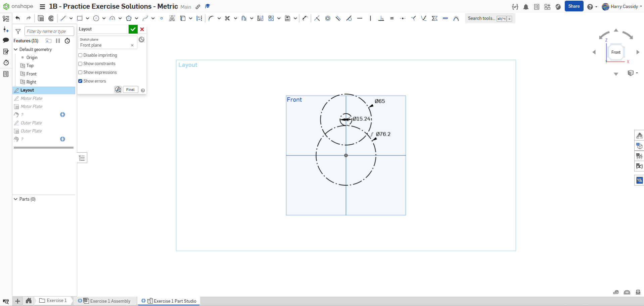Open the Exercise 1 Part Studio tab

pos(175,301)
